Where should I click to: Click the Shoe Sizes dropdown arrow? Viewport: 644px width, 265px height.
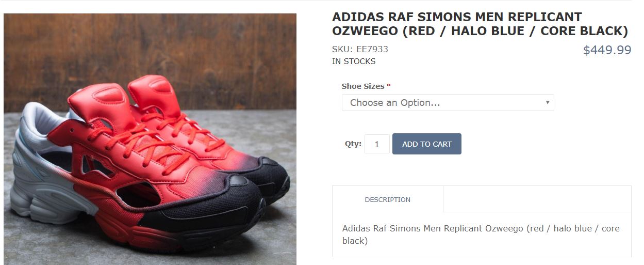click(x=548, y=102)
